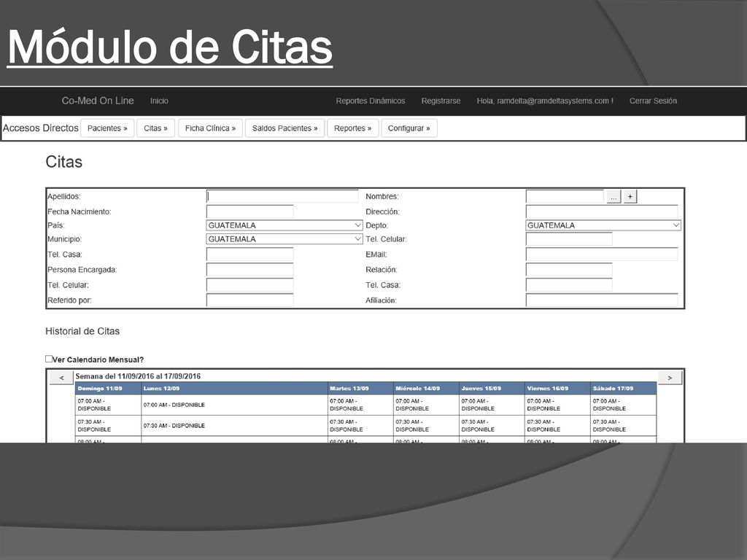747x560 pixels.
Task: Go to next week with '>' button
Action: (x=670, y=378)
